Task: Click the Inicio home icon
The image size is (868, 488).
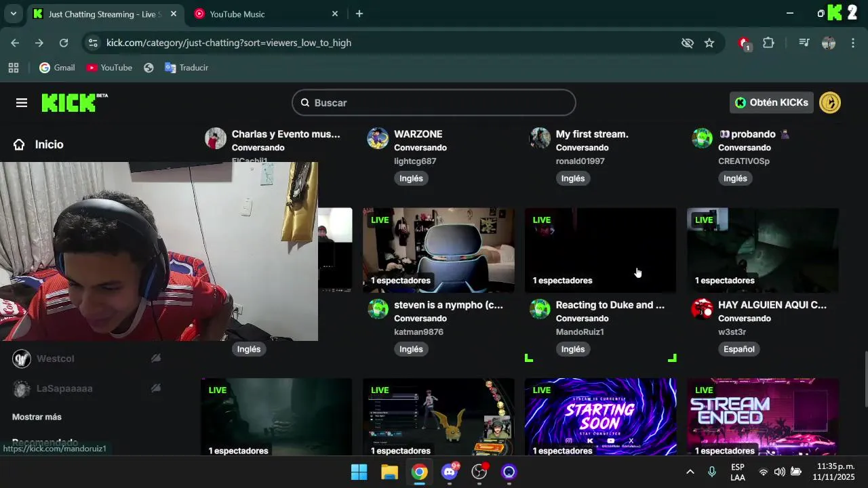Action: [x=19, y=144]
